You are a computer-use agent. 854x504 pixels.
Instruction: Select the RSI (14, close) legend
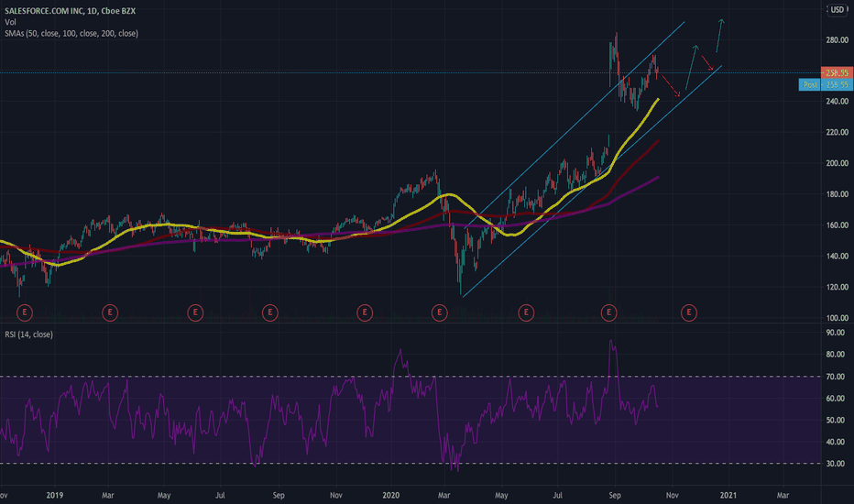coord(29,334)
